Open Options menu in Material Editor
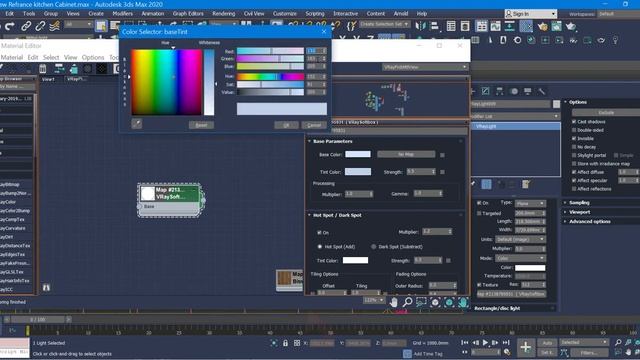This screenshot has width=640, height=360. pyautogui.click(x=93, y=58)
